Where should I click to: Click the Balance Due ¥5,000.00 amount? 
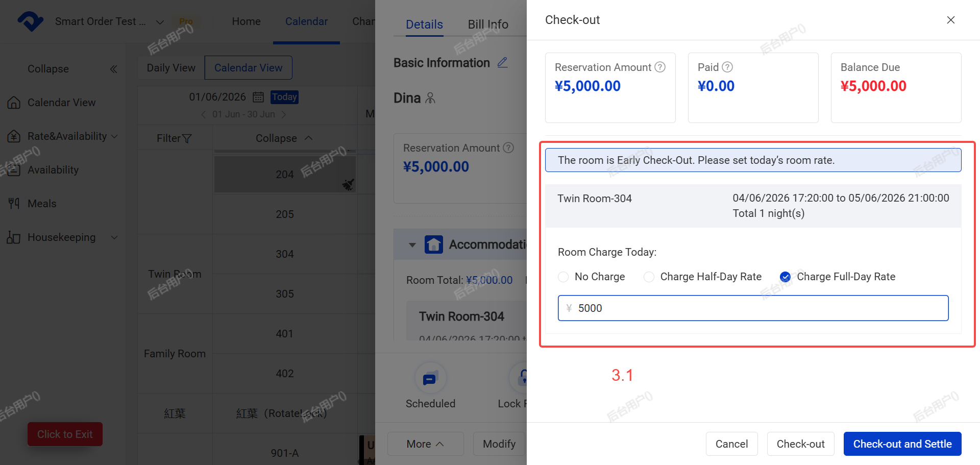(873, 86)
